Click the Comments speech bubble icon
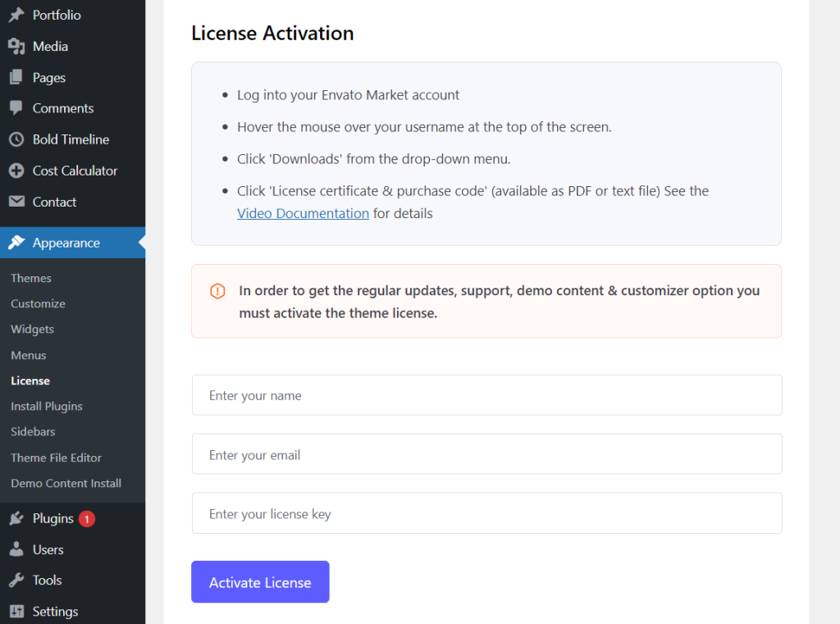 click(x=18, y=108)
